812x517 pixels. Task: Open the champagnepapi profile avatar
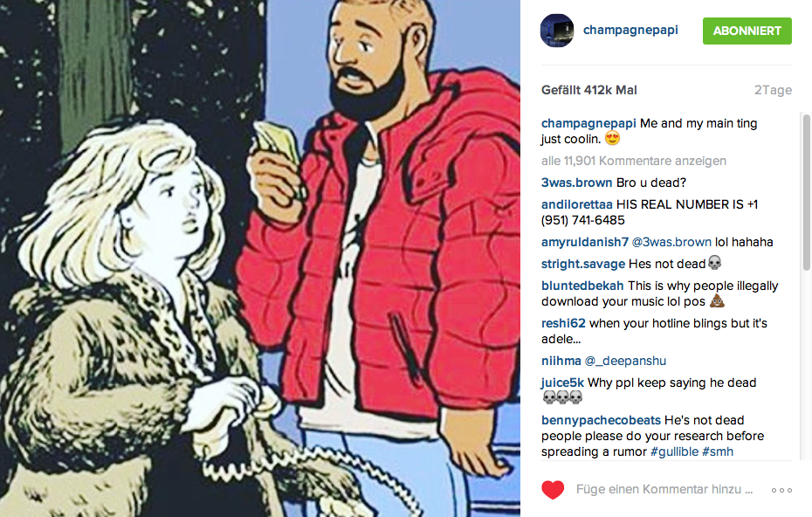pos(557,31)
